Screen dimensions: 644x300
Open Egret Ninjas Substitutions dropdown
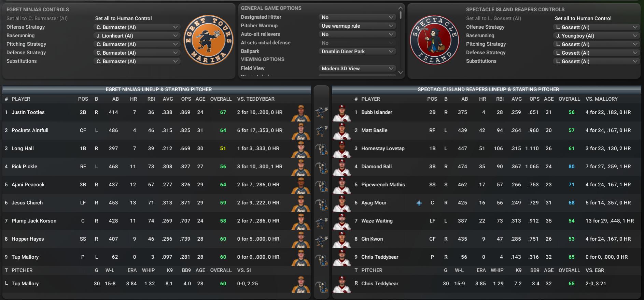tap(137, 61)
